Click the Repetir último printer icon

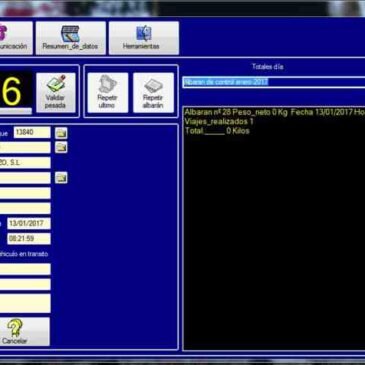point(108,93)
